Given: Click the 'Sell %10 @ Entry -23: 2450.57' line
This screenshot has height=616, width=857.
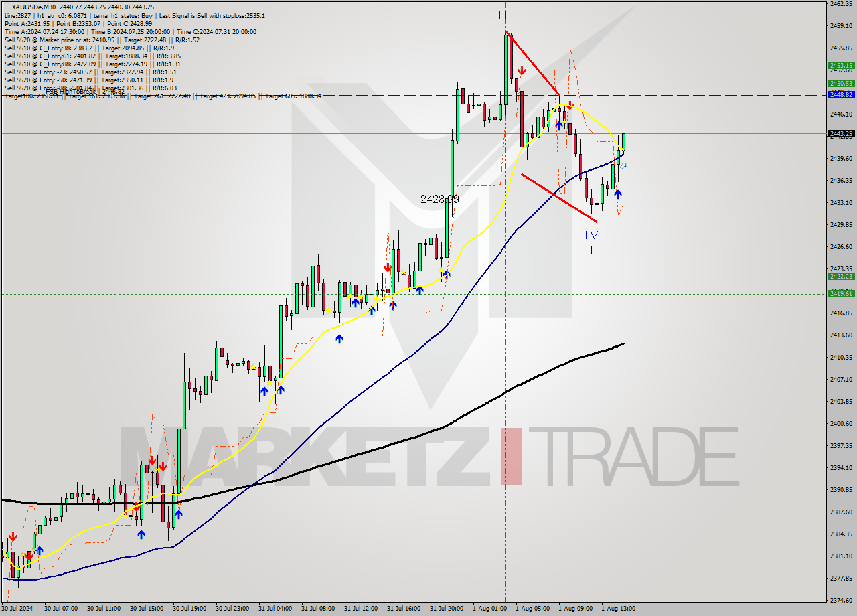Looking at the screenshot, I should (x=90, y=72).
